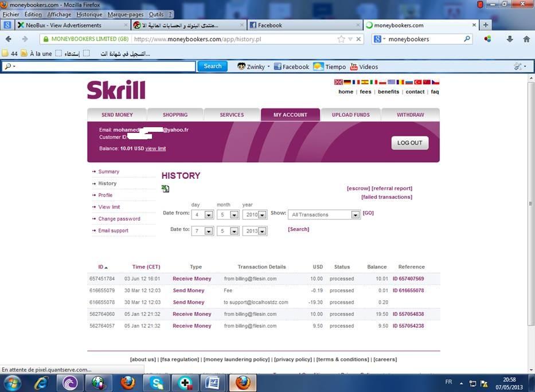
Task: Select the Italian flag language
Action: point(374,82)
